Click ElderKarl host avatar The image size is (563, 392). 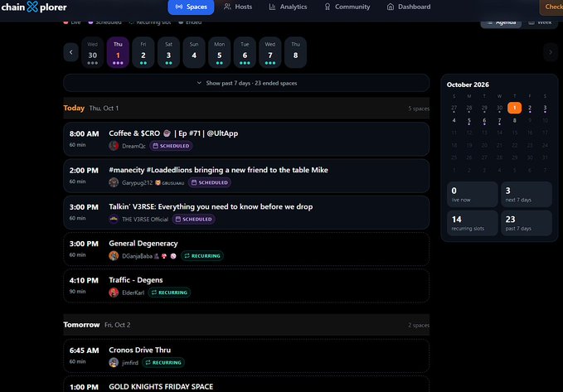114,293
